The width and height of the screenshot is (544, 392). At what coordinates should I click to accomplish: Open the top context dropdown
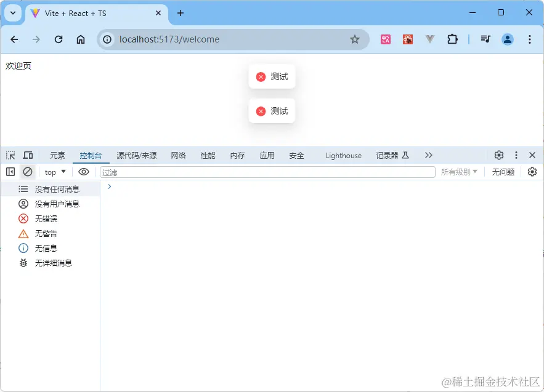(55, 172)
